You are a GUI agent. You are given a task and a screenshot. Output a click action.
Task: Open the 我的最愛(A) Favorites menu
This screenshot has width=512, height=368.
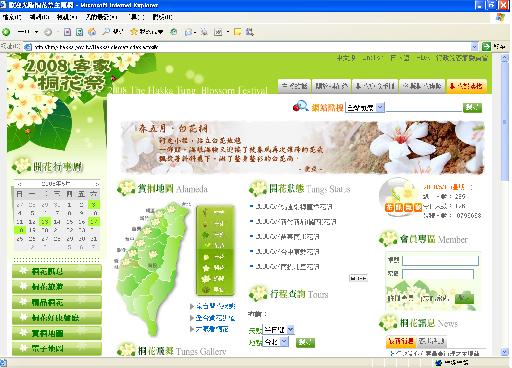(x=101, y=17)
